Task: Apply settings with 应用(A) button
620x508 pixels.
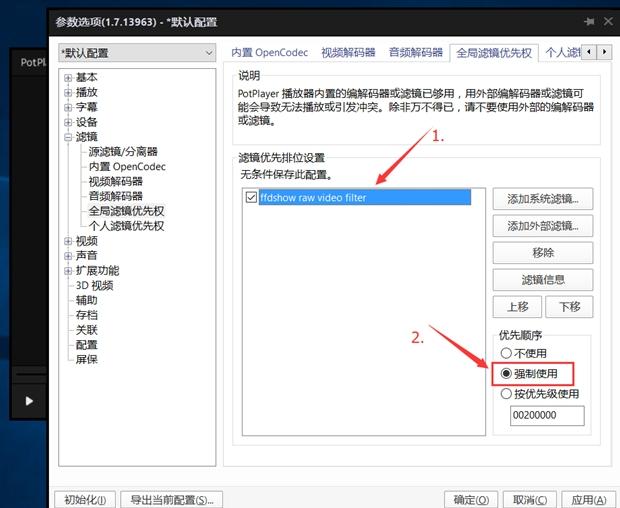Action: pos(588,500)
